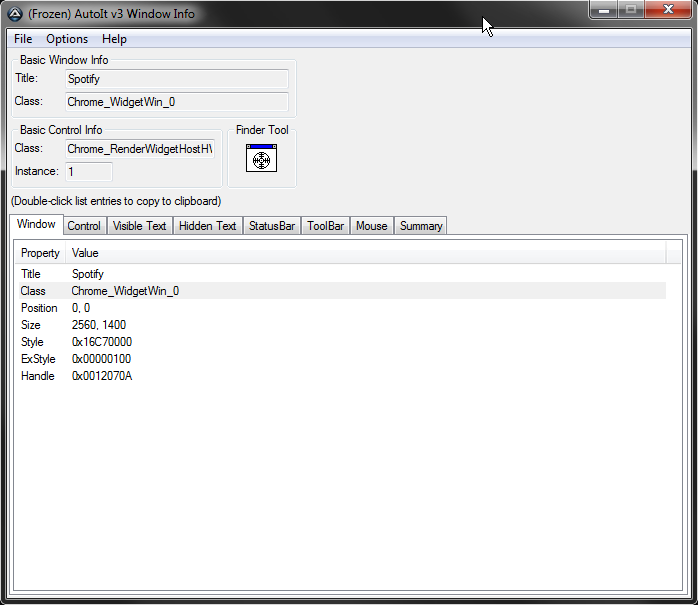Click the Property column header
698x605 pixels.
click(41, 253)
